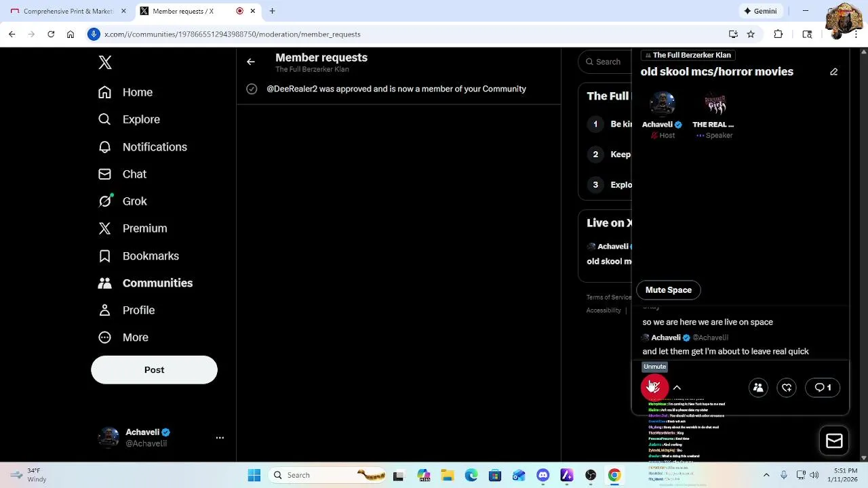Open a new browser tab
The height and width of the screenshot is (488, 868).
[x=272, y=11]
